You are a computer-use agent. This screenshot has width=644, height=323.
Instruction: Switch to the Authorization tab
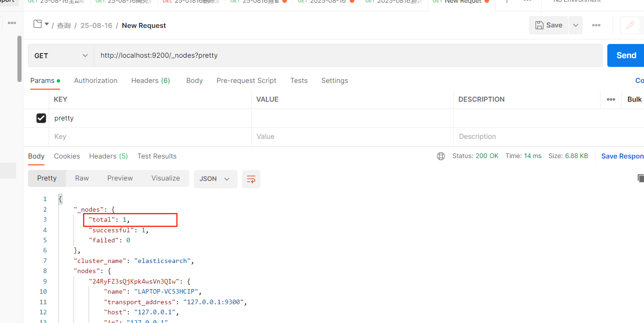coord(96,81)
